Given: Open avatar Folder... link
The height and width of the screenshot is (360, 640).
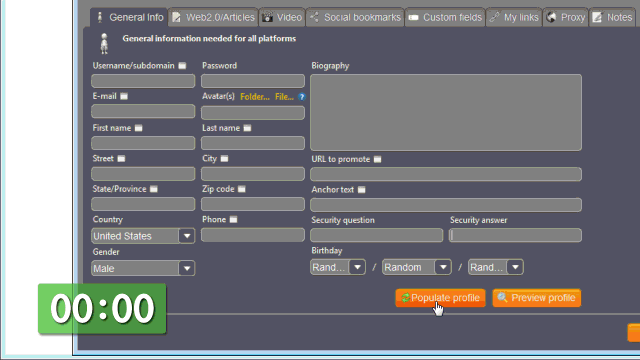Looking at the screenshot, I should pos(255,97).
